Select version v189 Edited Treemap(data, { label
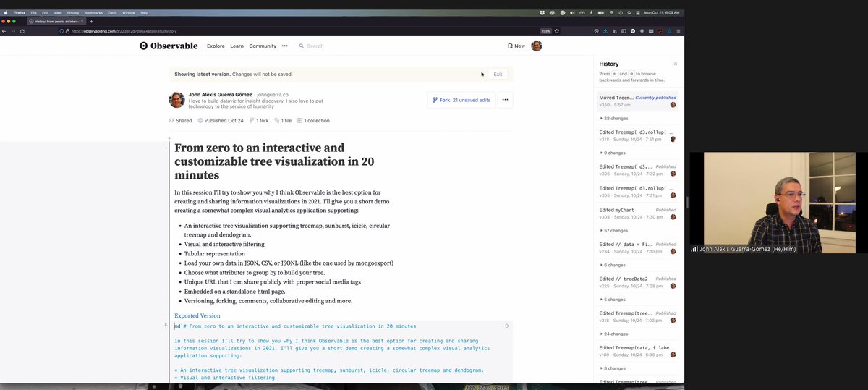The width and height of the screenshot is (868, 390). click(x=638, y=352)
